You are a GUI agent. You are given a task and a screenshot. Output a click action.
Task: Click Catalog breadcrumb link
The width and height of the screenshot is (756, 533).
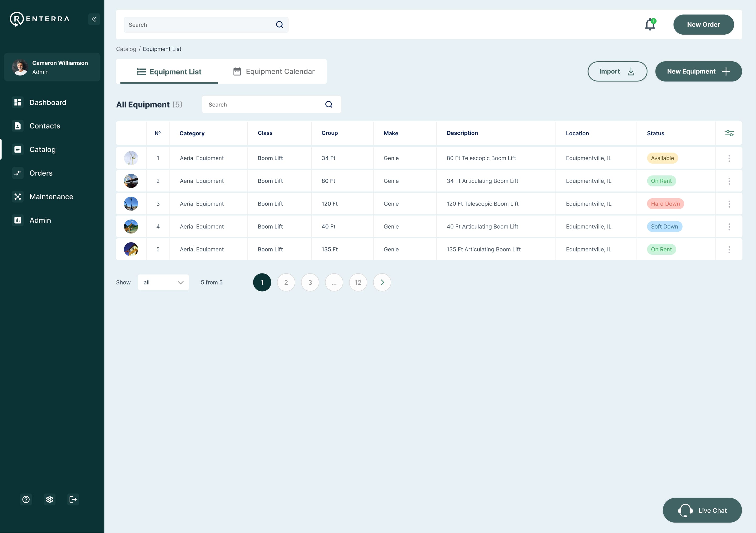click(x=126, y=49)
